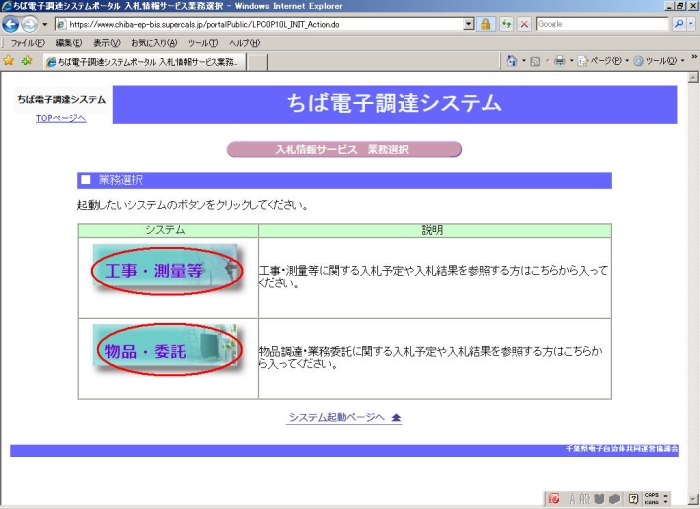Open the ツール(O) command bar menu
700x509 pixels.
pos(658,61)
